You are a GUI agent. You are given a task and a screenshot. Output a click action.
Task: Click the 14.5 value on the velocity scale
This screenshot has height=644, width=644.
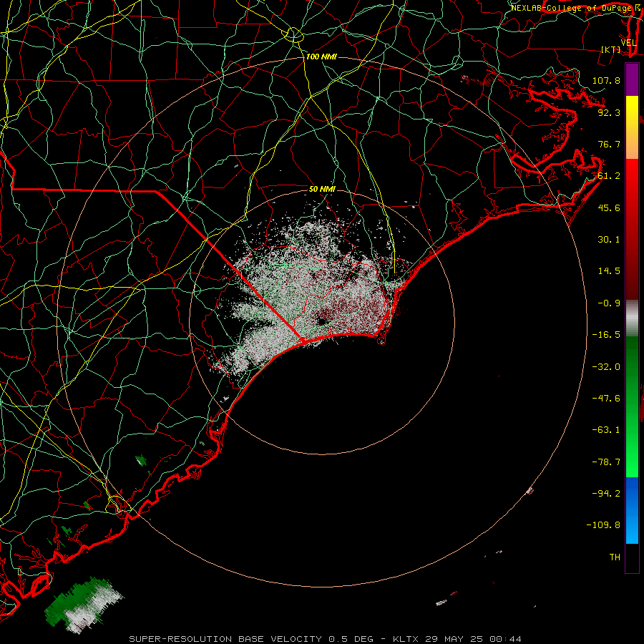point(609,271)
